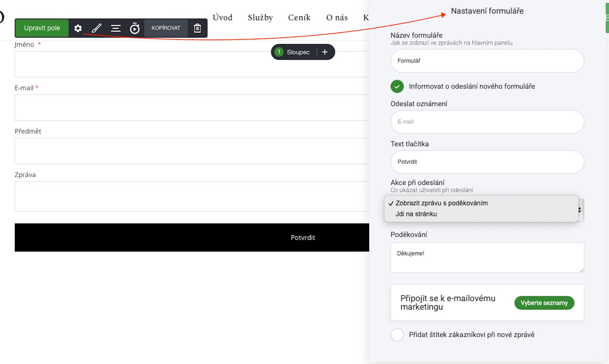Enable Přidat štítek zákazníkovi checkbox
Image resolution: width=609 pixels, height=364 pixels.
(397, 335)
